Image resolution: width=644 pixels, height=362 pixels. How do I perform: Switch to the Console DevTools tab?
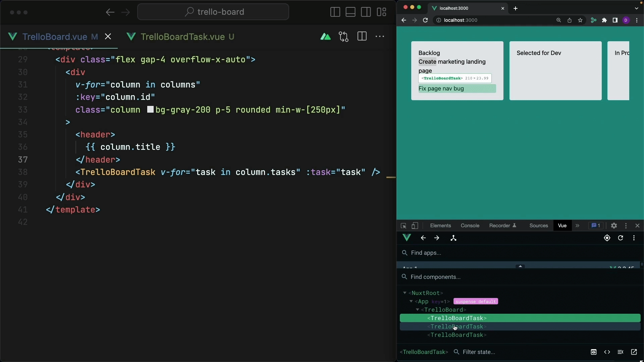tap(470, 226)
